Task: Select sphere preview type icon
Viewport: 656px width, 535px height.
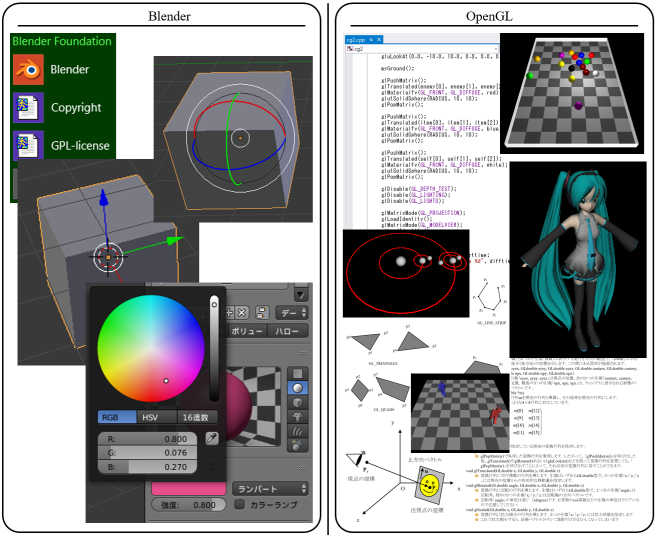Action: [x=297, y=388]
